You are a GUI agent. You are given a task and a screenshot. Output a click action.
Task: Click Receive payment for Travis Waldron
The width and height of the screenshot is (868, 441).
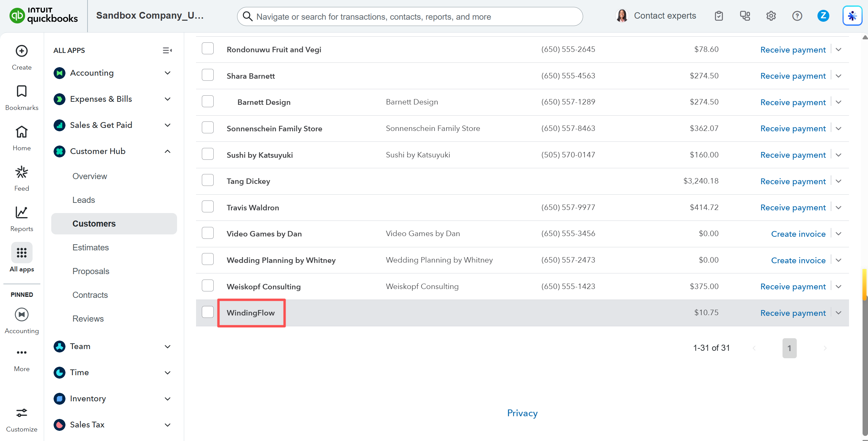click(793, 207)
